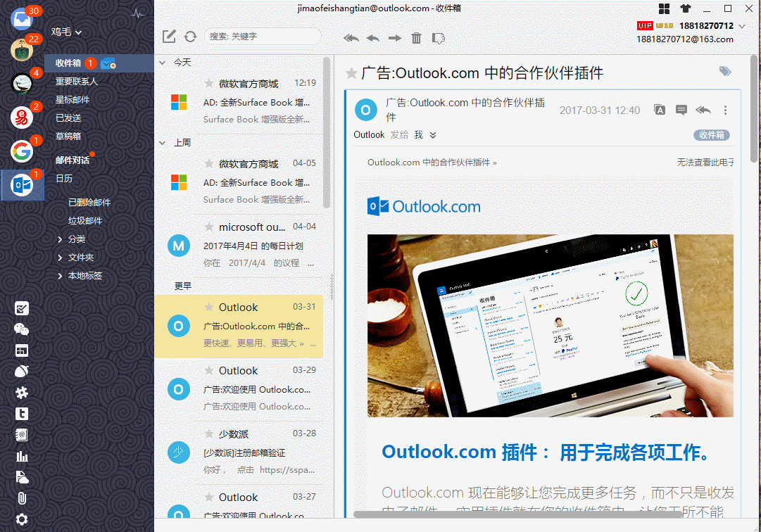Click the skin t-shirt icon in the title bar
Screen dimensions: 761x532
click(x=685, y=8)
